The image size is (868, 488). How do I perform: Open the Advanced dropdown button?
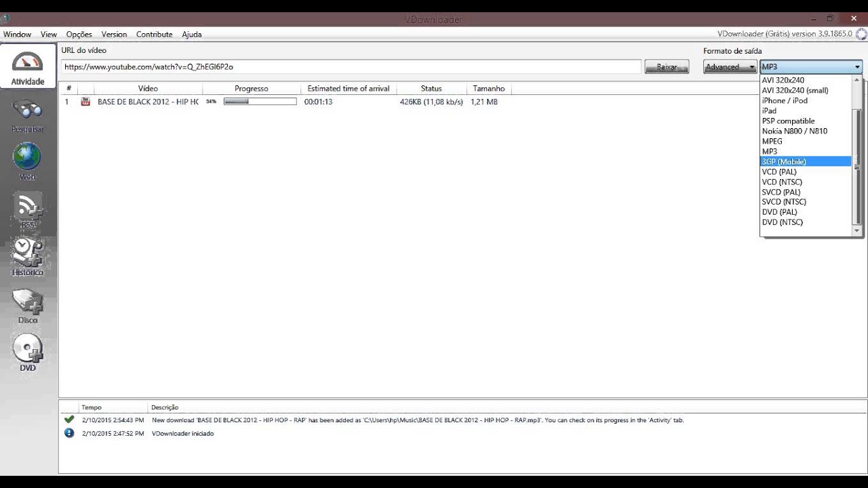730,67
